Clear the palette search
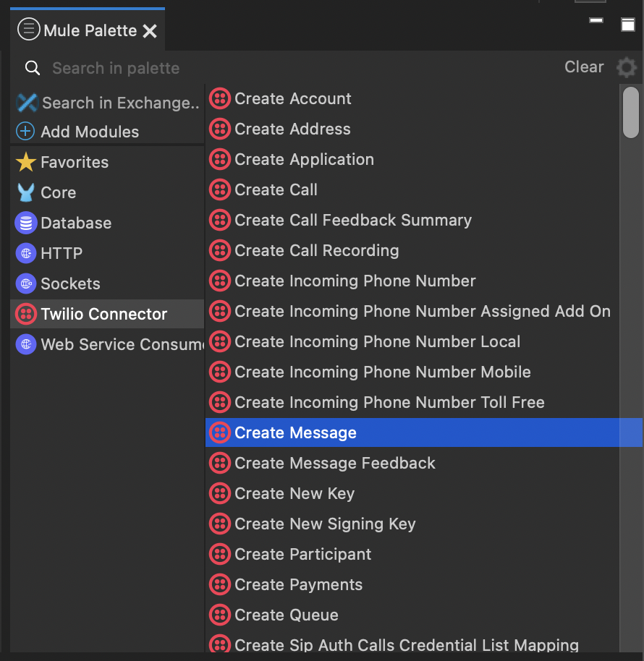 (584, 67)
